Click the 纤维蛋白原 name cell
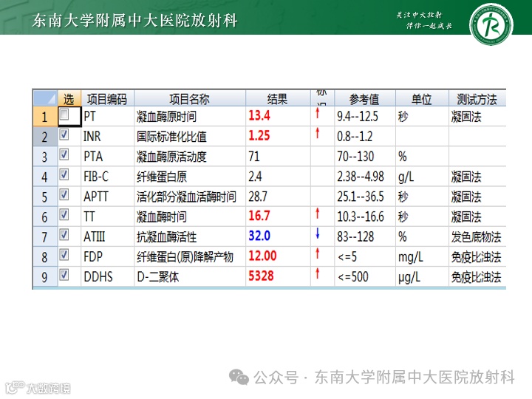Screen dimensions: 532x399 click(190, 177)
